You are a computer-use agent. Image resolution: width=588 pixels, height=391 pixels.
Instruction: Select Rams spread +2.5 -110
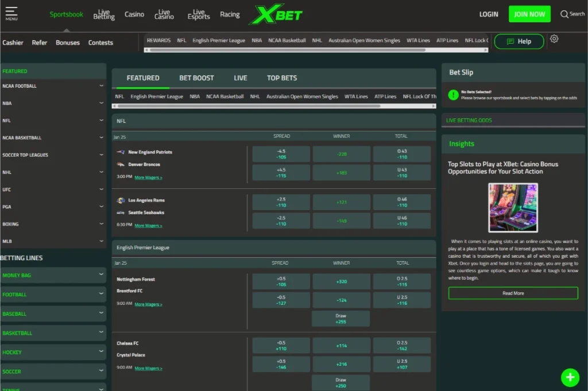281,202
